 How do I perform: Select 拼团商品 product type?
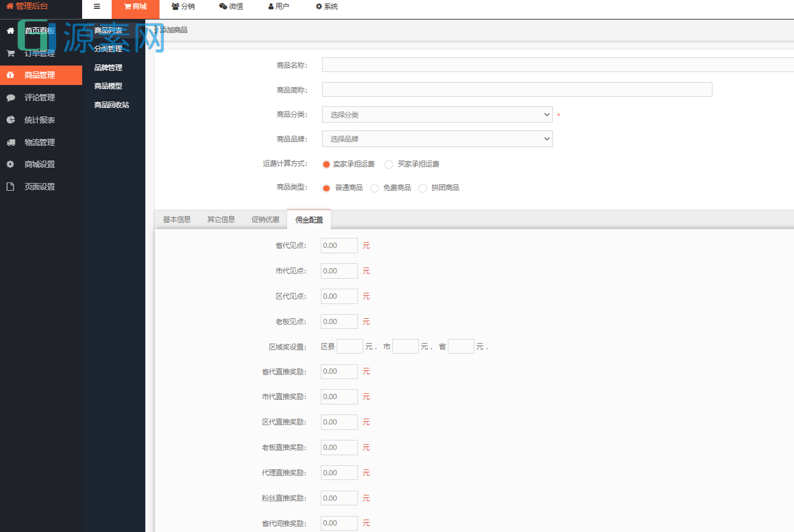point(423,188)
